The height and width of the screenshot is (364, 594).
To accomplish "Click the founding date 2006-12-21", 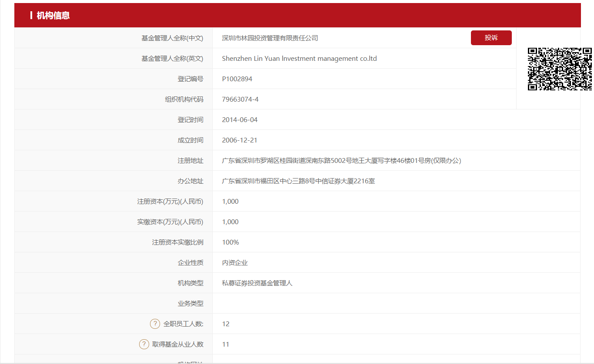I will pos(240,140).
